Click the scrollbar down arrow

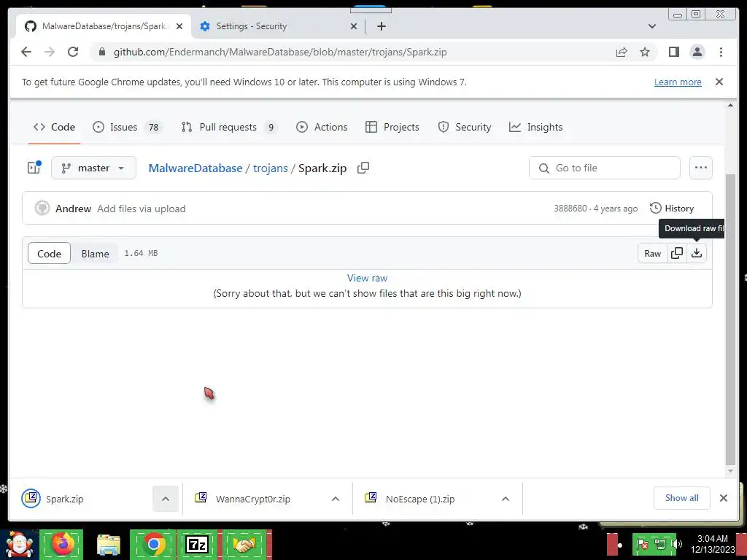pos(730,471)
